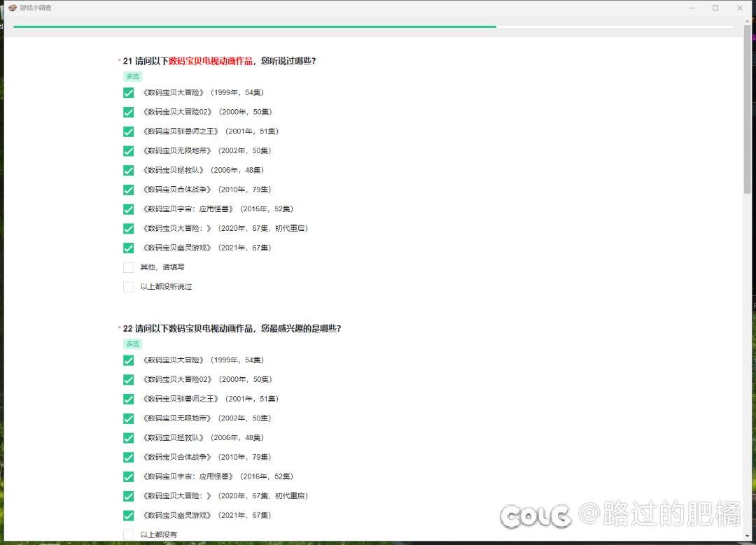Tick the 以上都没有 checkbox in question 22
756x545 pixels.
(x=128, y=535)
